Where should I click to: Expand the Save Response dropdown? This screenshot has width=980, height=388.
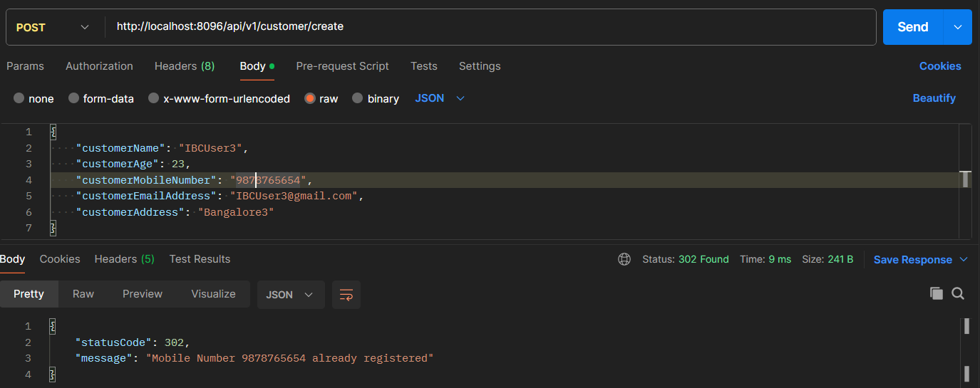click(x=964, y=259)
